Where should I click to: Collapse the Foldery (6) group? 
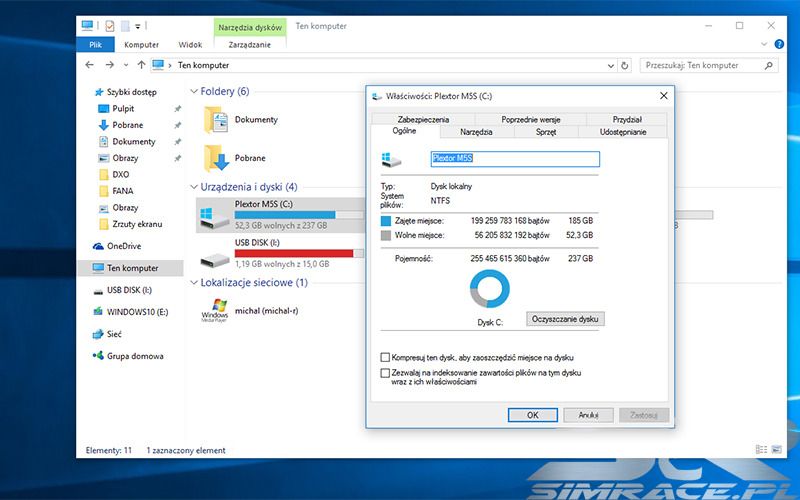[194, 92]
